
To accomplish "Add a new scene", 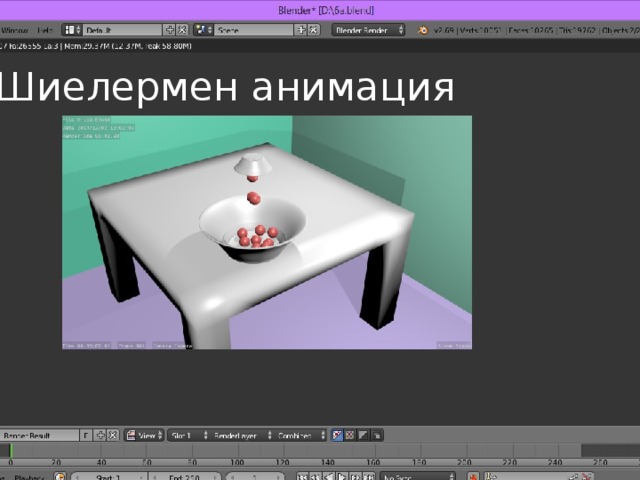I will 301,30.
